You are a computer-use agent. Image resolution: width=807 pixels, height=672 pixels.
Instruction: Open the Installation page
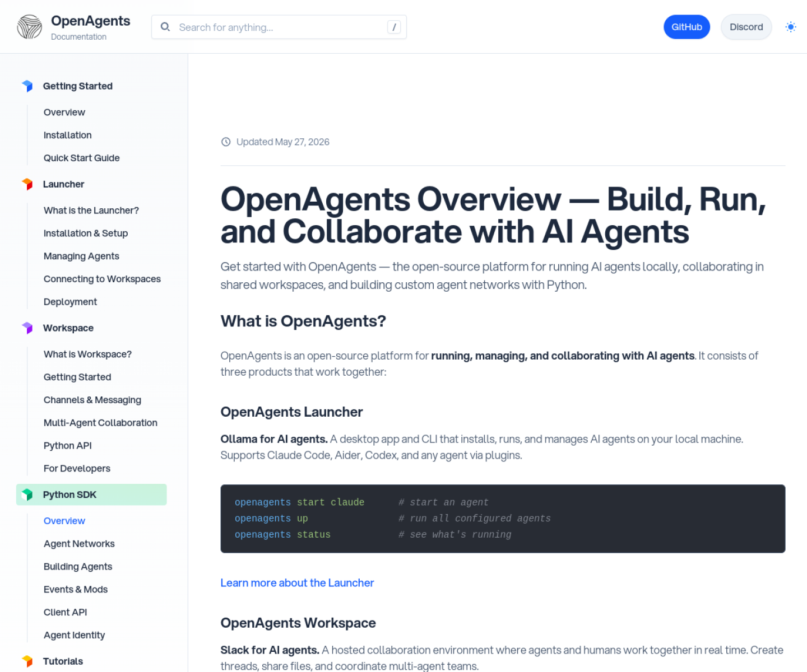click(67, 135)
